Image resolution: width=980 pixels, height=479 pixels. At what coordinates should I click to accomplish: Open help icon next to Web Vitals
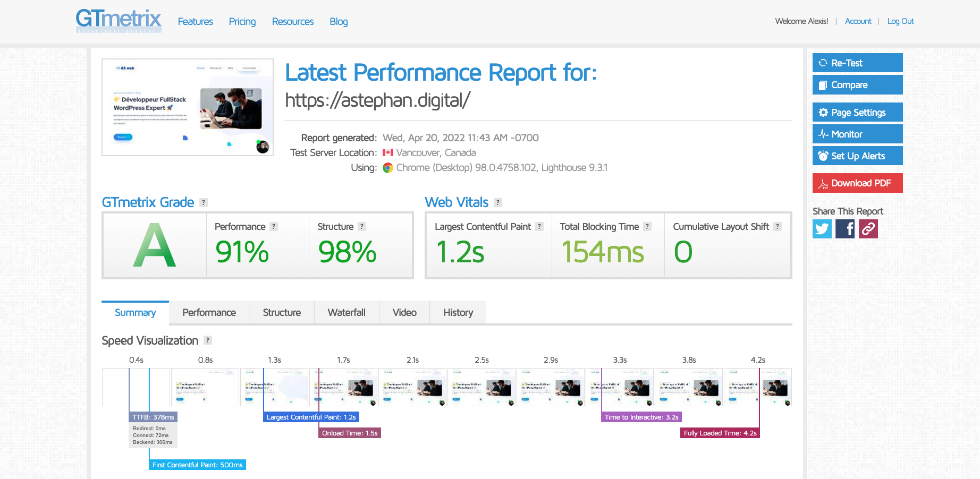tap(498, 202)
